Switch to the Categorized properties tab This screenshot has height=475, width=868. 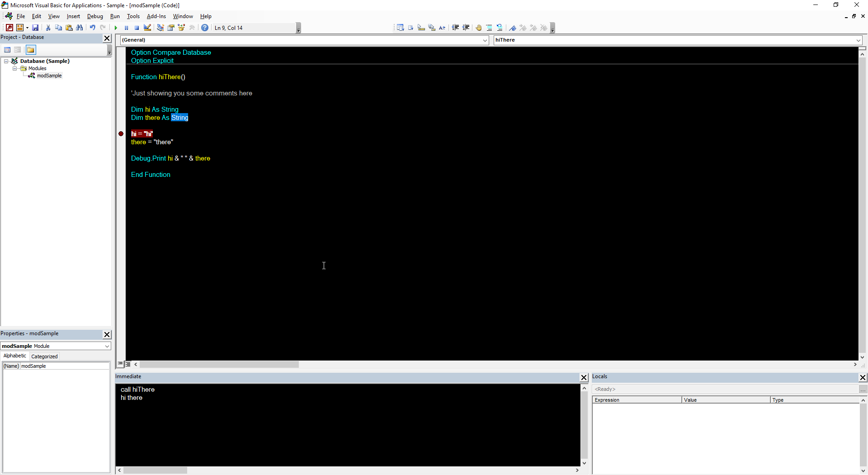(x=44, y=356)
